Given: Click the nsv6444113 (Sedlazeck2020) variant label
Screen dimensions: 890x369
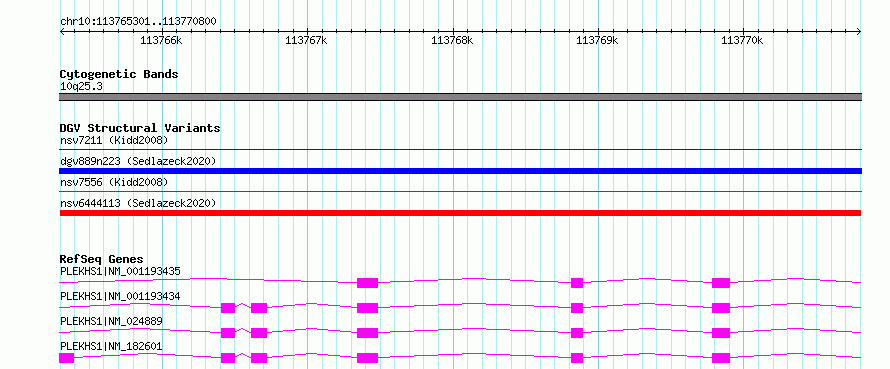Looking at the screenshot, I should click(138, 203).
